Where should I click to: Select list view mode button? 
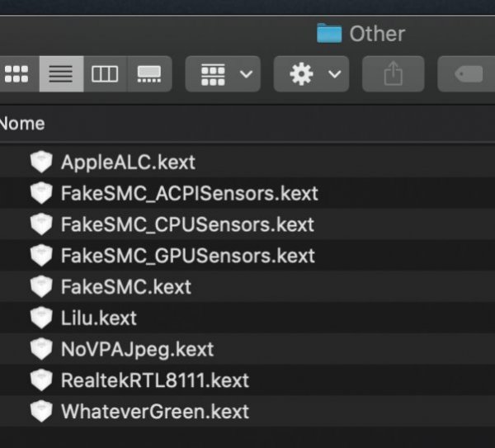pos(61,74)
